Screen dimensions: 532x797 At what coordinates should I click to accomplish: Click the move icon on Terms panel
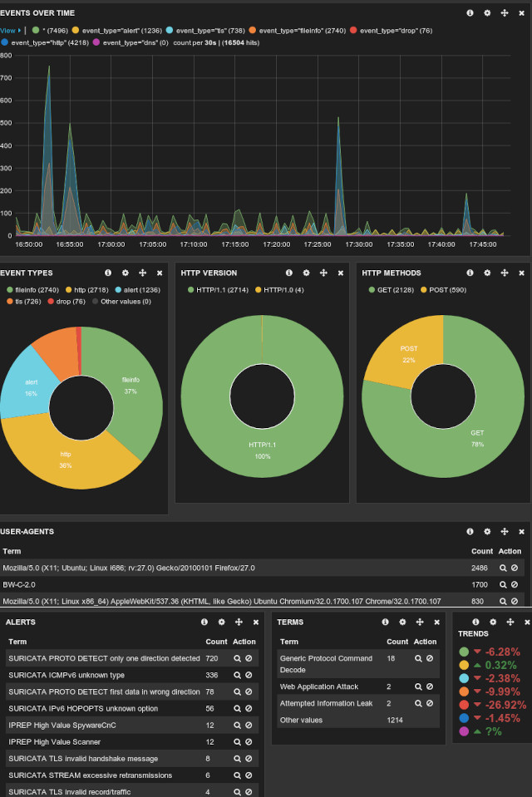tap(420, 622)
